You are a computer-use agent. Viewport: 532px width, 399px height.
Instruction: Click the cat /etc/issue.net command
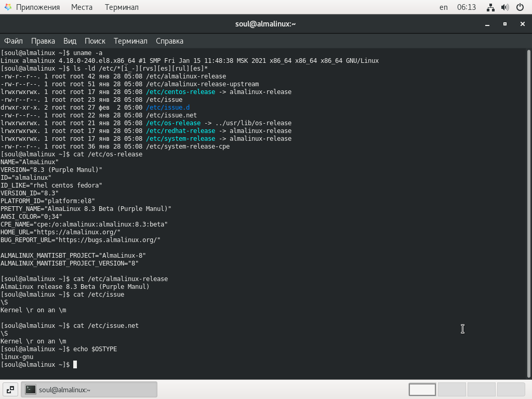(x=106, y=326)
